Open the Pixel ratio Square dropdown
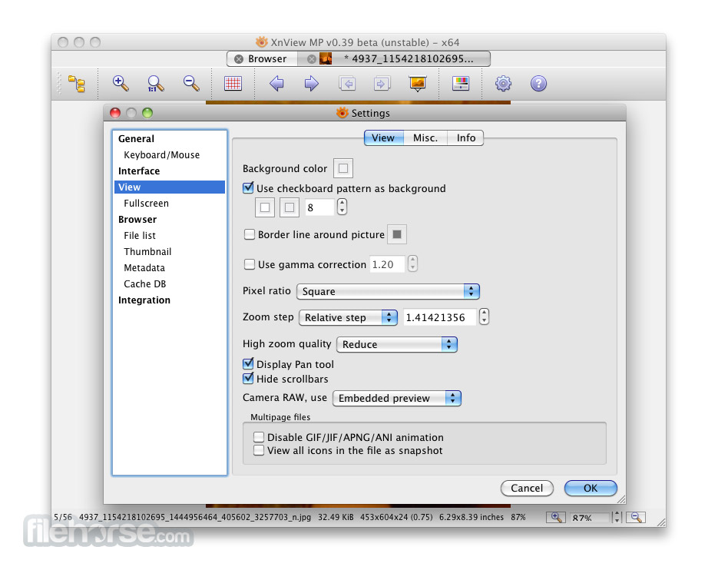The width and height of the screenshot is (728, 570). tap(388, 291)
